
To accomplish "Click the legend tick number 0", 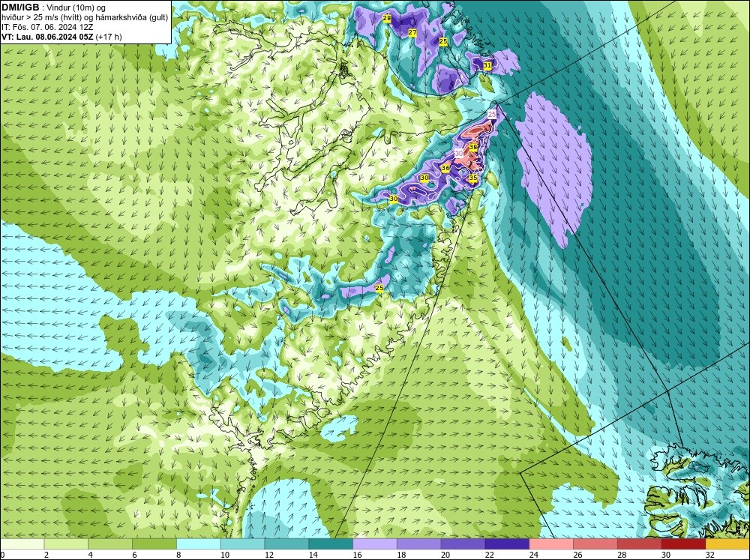I will click(x=2, y=555).
